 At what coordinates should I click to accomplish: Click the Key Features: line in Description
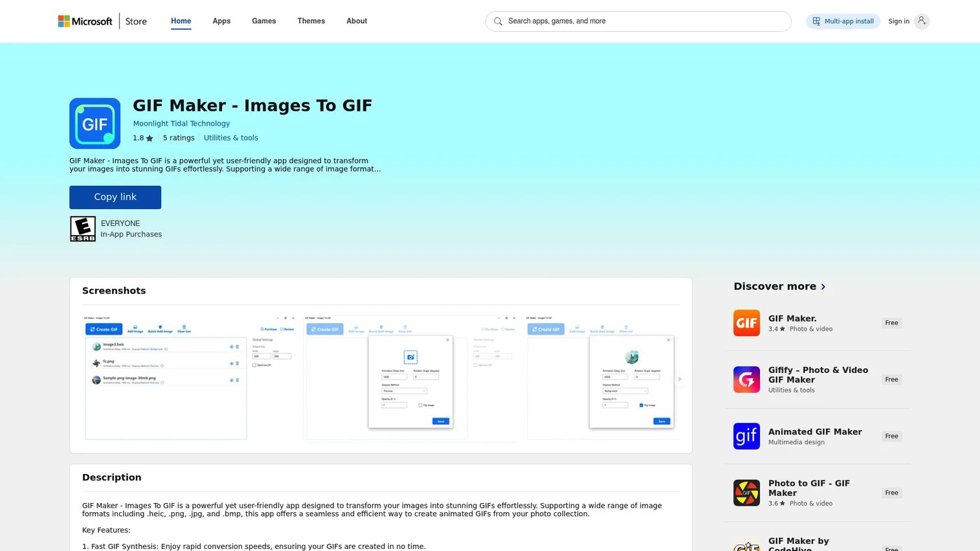(x=106, y=530)
